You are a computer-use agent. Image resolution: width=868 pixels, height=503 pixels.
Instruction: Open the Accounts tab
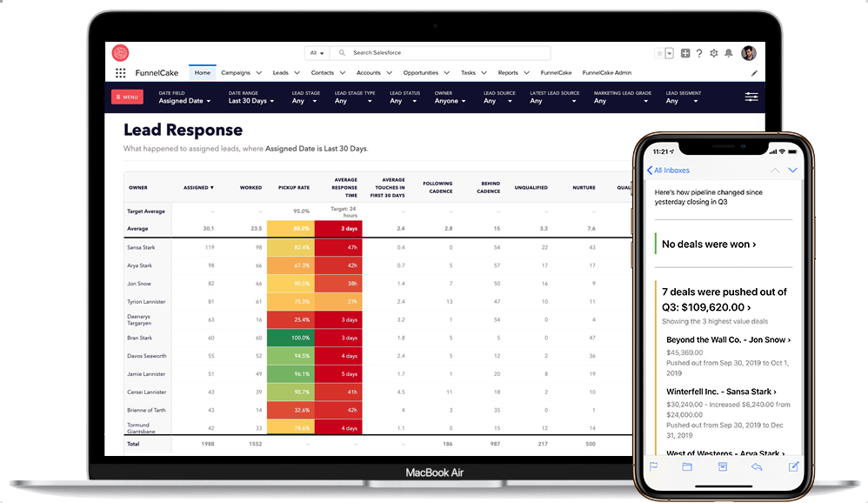[368, 72]
